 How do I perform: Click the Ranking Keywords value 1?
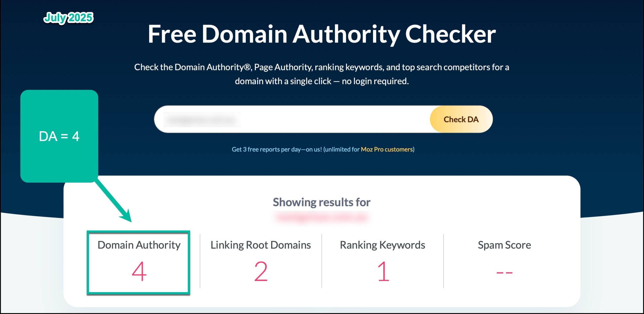(383, 271)
